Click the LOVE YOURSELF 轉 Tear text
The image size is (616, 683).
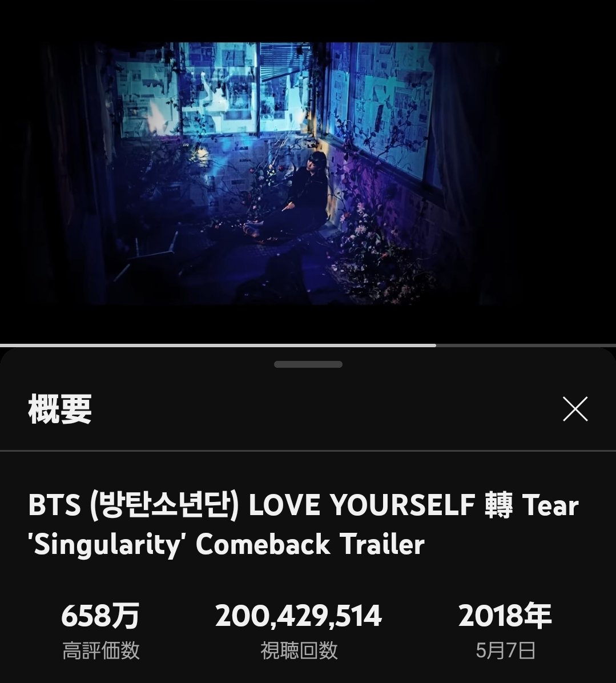(x=413, y=505)
